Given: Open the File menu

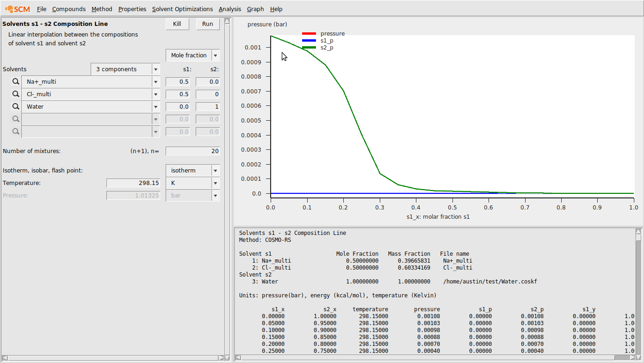Looking at the screenshot, I should point(42,9).
